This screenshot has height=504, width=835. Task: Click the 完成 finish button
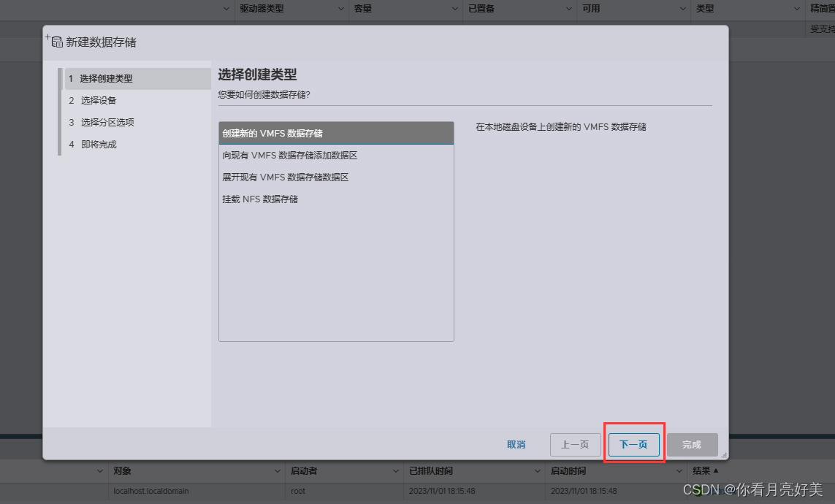(x=692, y=444)
